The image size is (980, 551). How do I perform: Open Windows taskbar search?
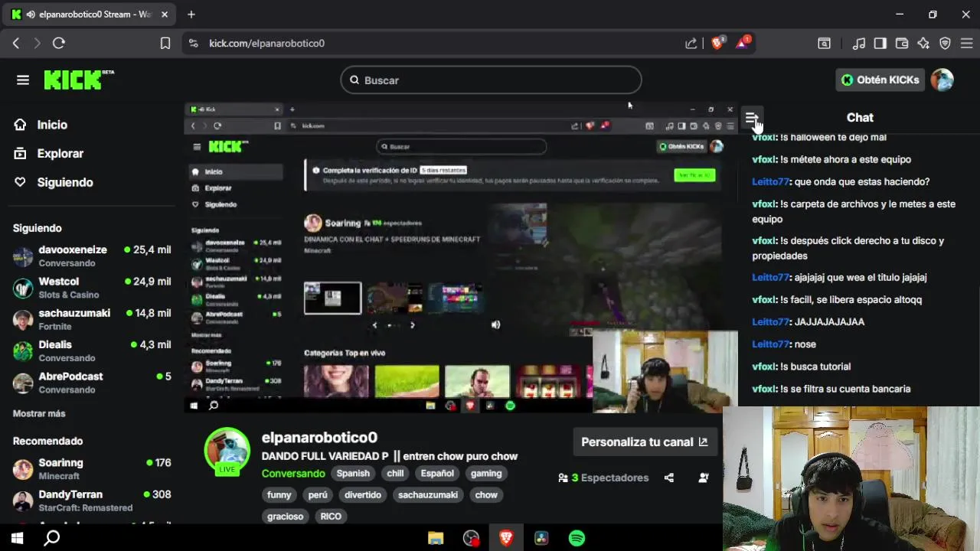point(52,539)
